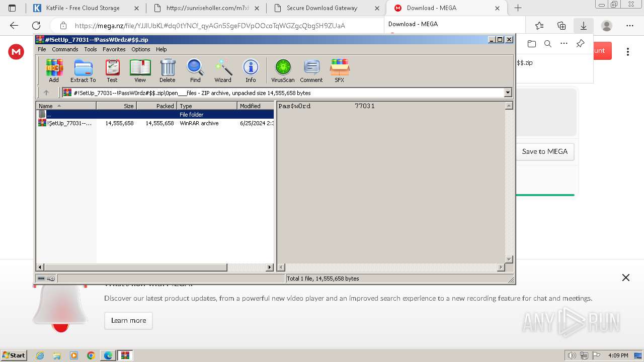This screenshot has width=644, height=362.
Task: Close the Download - MEGA tab
Action: (x=498, y=8)
